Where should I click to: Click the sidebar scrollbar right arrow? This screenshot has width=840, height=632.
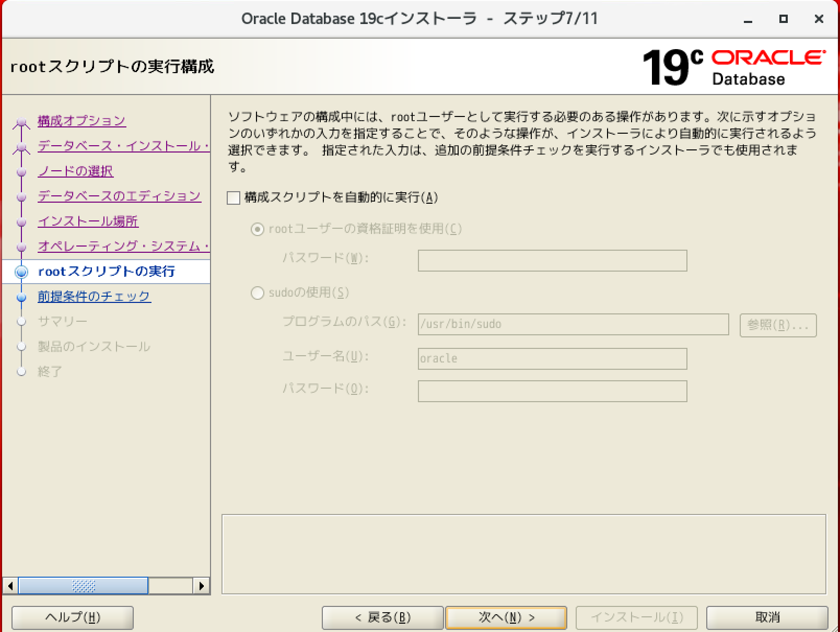click(x=201, y=586)
